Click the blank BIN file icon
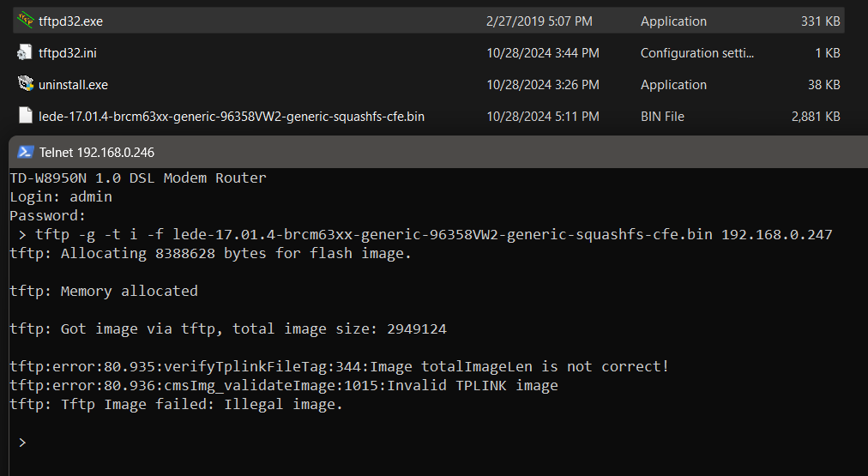This screenshot has height=476, width=868. pyautogui.click(x=26, y=116)
